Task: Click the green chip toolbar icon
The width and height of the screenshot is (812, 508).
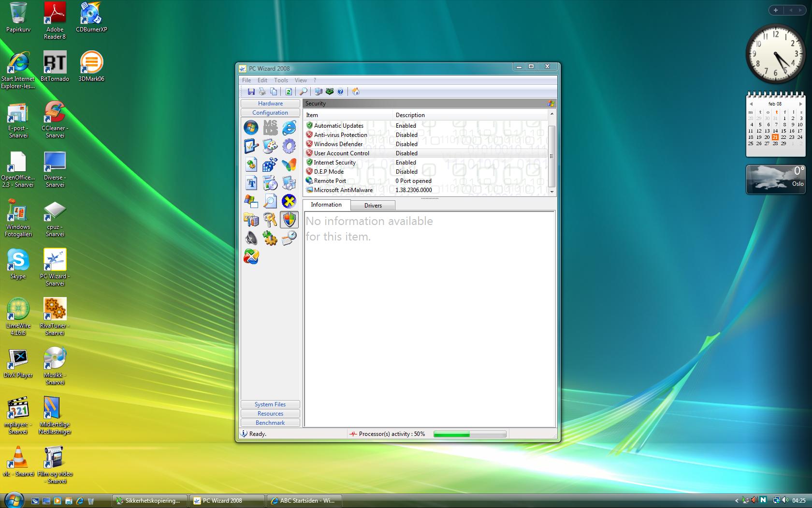Action: coord(330,91)
